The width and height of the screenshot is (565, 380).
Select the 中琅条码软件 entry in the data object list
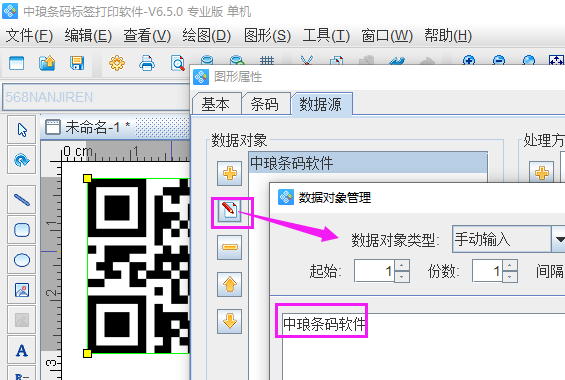point(368,163)
